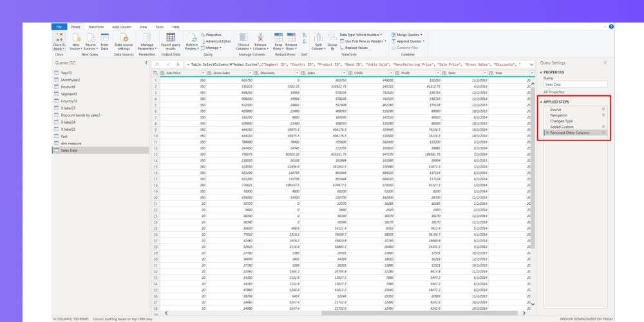Collapse the PROPERTIES section
The height and width of the screenshot is (322, 644).
point(541,72)
